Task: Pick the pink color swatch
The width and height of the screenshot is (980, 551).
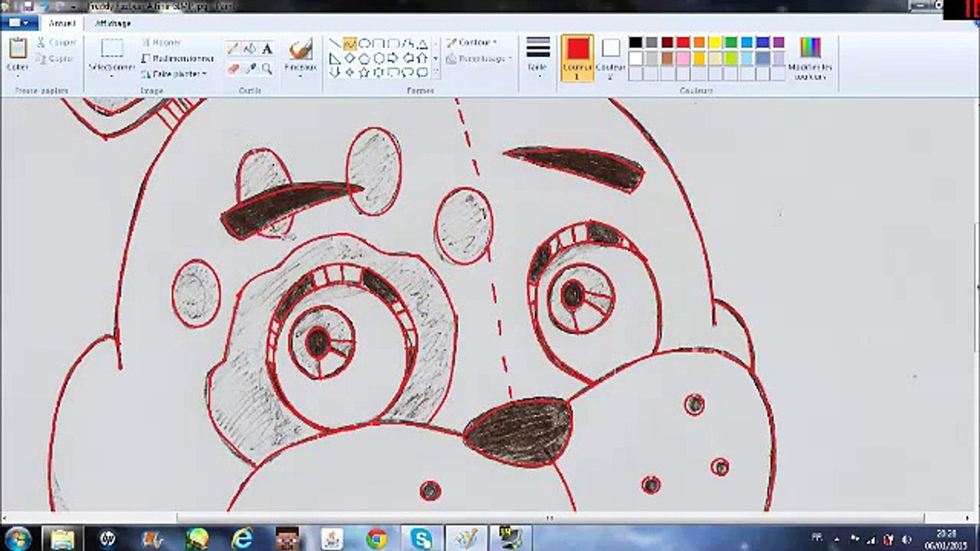Action: point(683,59)
